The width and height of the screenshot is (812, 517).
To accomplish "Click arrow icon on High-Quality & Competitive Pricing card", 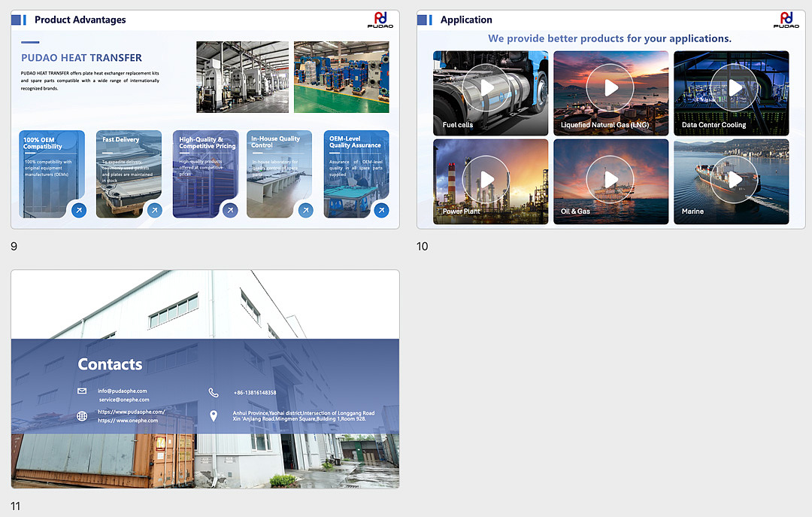I will pyautogui.click(x=231, y=210).
